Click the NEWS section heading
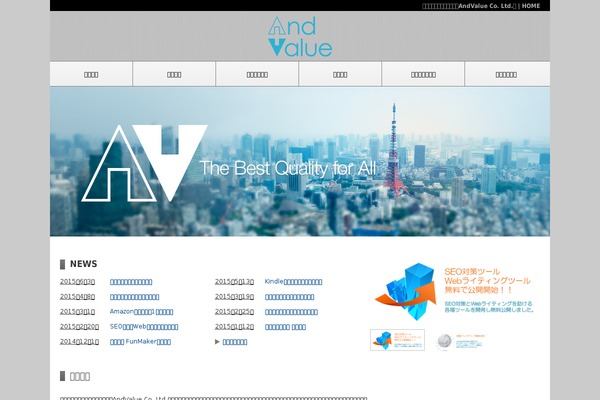Viewport: 600px width, 400px height. (83, 264)
